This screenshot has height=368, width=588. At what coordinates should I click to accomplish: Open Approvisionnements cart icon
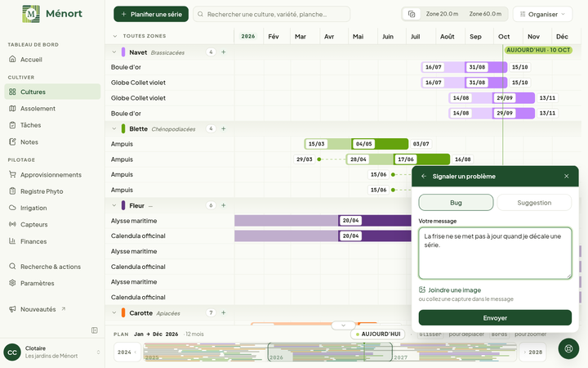12,175
